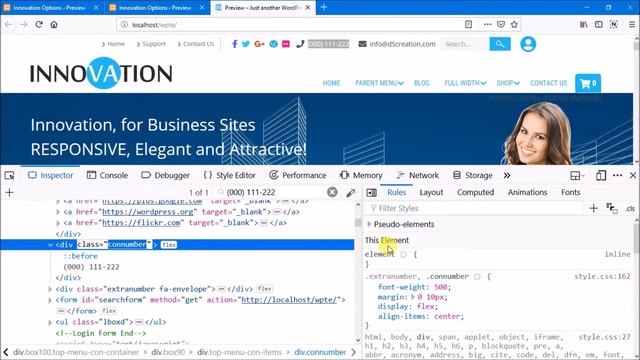This screenshot has height=360, width=640.
Task: Add a new CSS rule plus icon
Action: (593, 209)
